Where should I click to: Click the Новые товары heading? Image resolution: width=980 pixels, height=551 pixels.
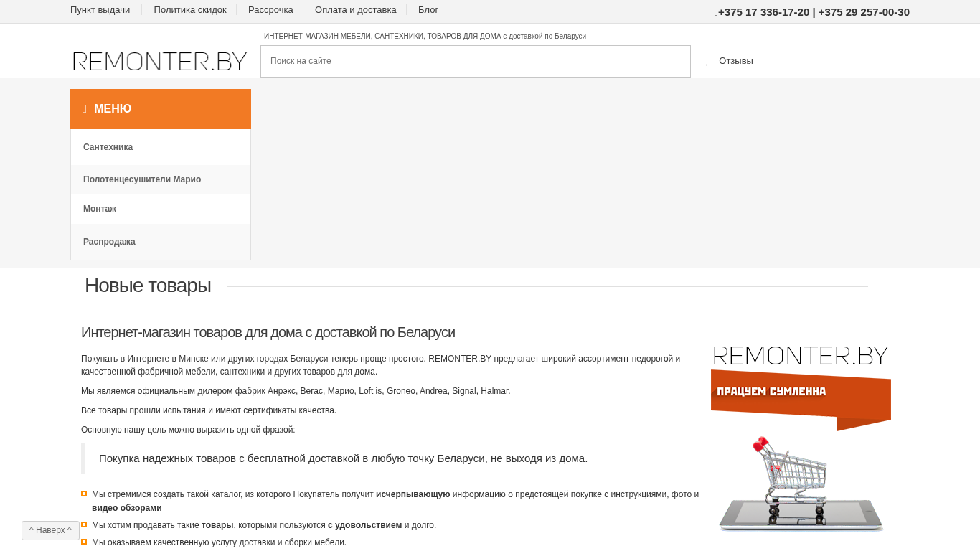[148, 286]
